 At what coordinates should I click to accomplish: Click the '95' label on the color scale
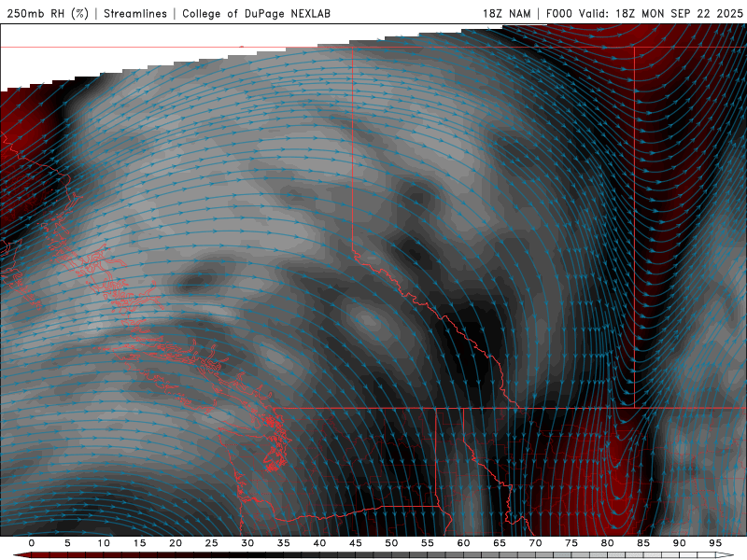[715, 543]
